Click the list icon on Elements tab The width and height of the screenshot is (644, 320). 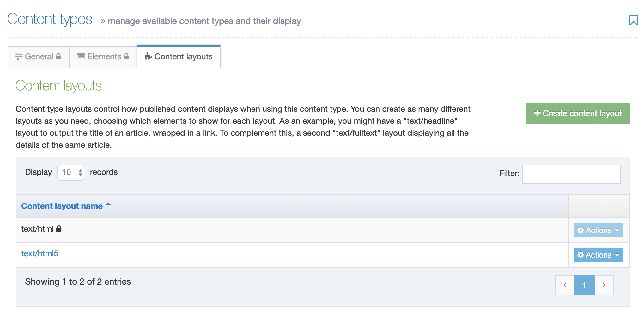(81, 56)
